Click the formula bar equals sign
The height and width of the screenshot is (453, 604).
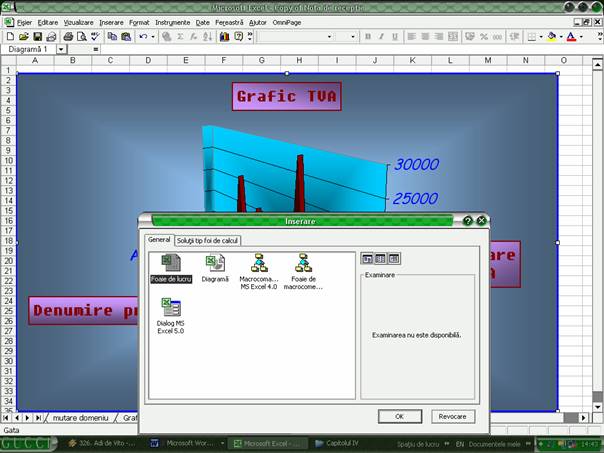96,49
